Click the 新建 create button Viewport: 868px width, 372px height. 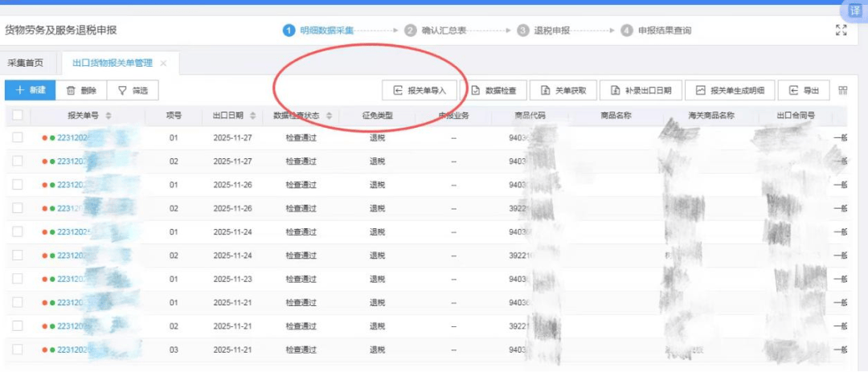(30, 91)
